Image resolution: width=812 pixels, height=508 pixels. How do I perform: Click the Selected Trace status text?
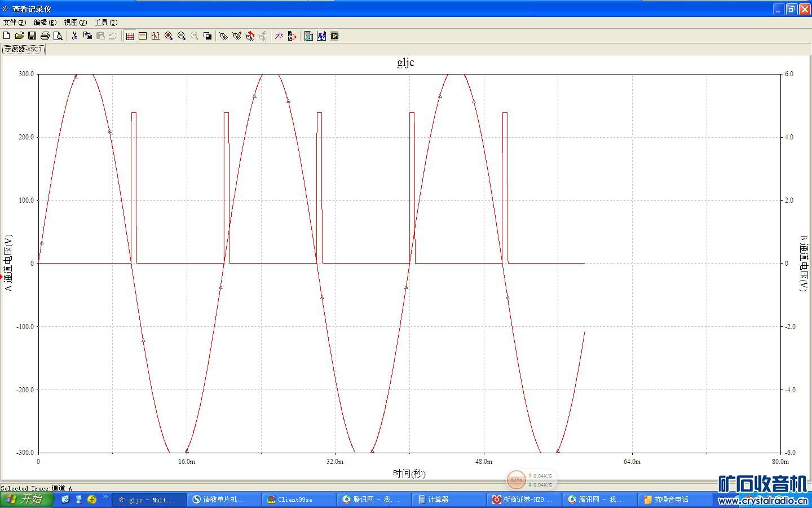pyautogui.click(x=37, y=488)
